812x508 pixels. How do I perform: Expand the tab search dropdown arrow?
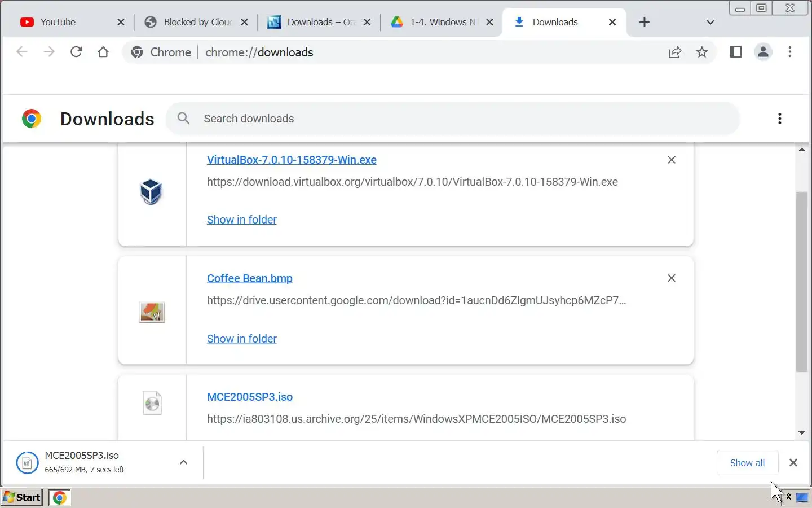click(710, 23)
